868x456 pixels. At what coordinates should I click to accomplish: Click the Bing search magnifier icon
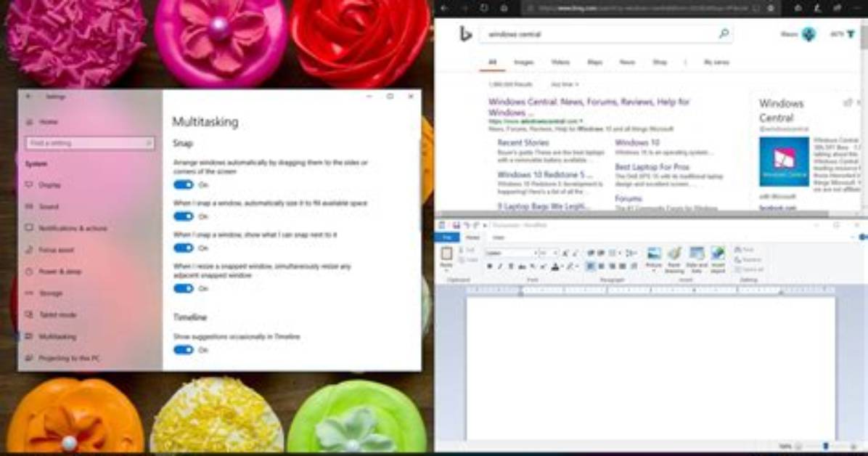coord(724,34)
